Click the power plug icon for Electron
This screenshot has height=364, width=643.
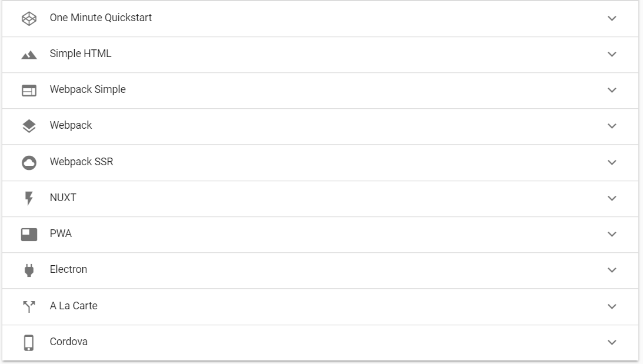pos(29,271)
